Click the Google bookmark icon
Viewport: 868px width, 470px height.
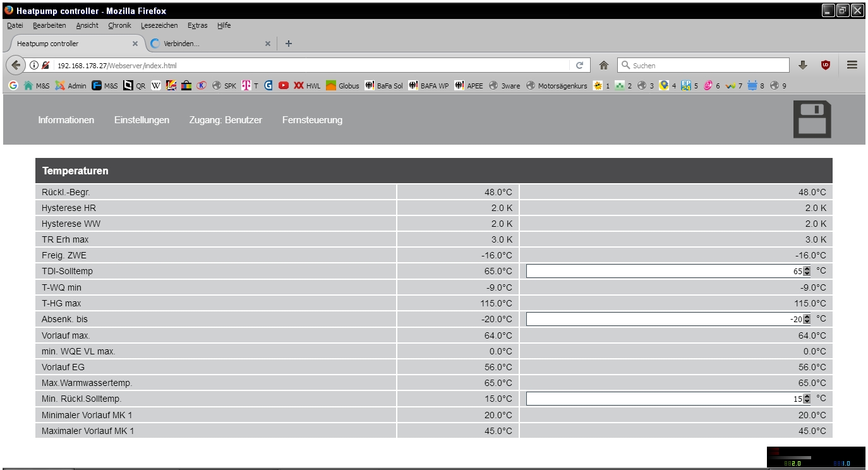click(x=13, y=86)
